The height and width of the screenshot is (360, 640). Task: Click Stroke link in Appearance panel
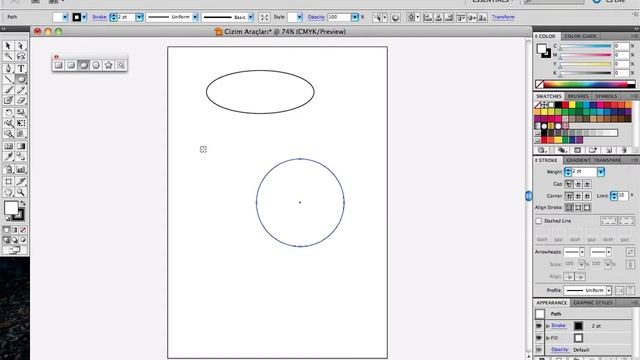tap(558, 326)
